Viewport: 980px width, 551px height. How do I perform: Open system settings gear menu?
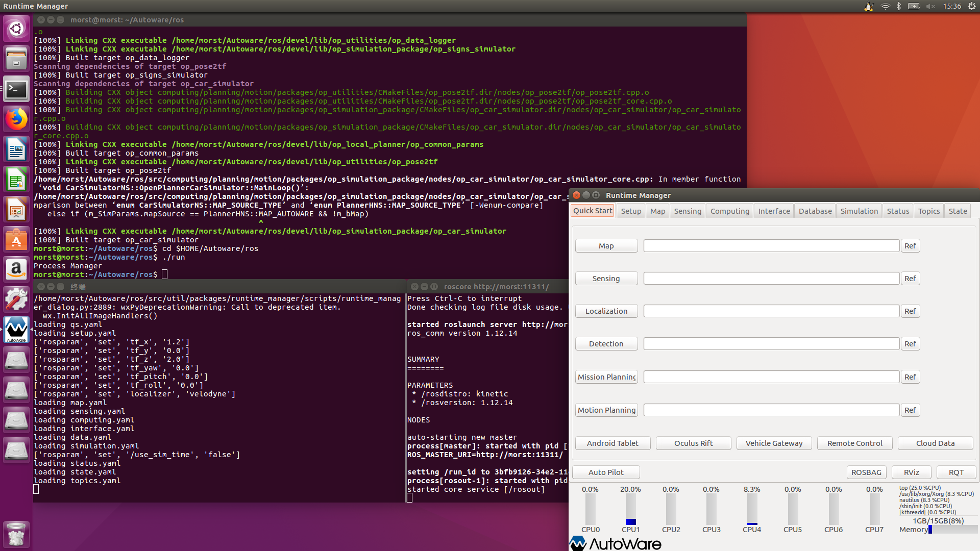(971, 6)
